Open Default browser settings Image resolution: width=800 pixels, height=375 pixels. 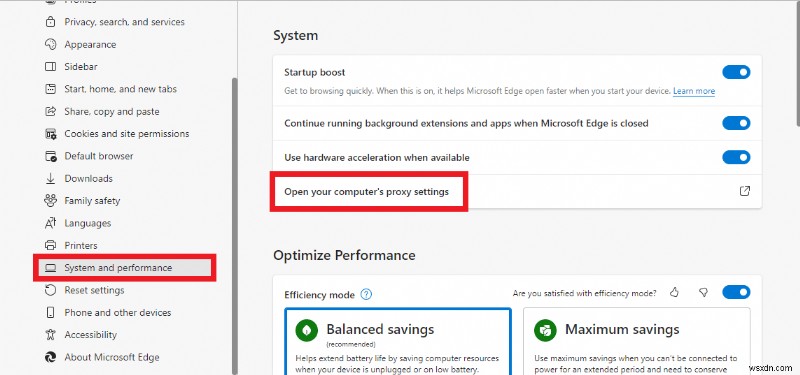(x=98, y=156)
